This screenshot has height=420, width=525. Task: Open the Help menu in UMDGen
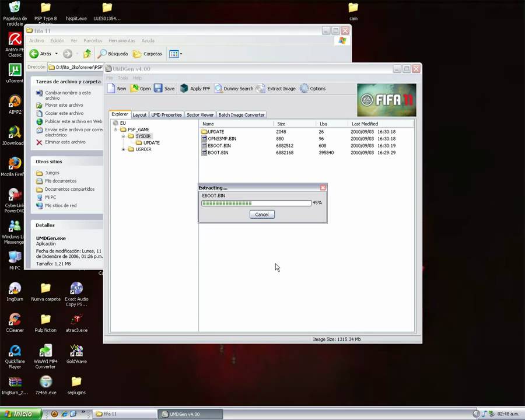[137, 78]
